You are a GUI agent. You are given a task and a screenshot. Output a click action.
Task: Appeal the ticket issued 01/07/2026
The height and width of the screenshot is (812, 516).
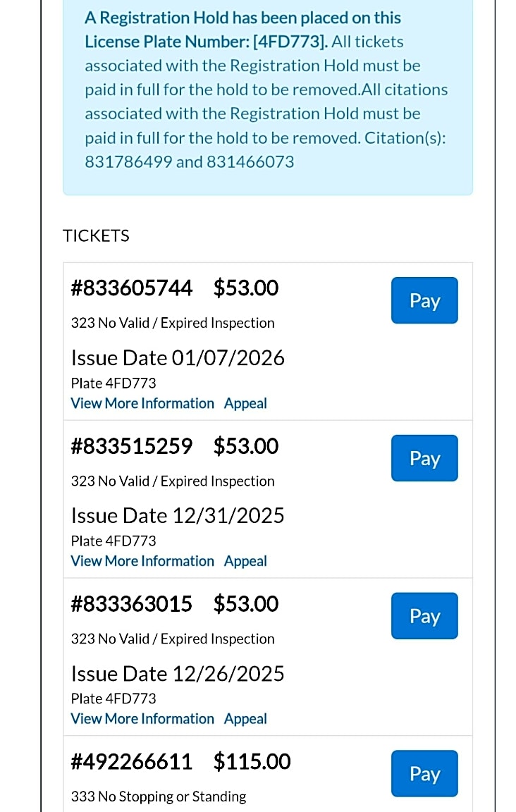click(x=245, y=404)
